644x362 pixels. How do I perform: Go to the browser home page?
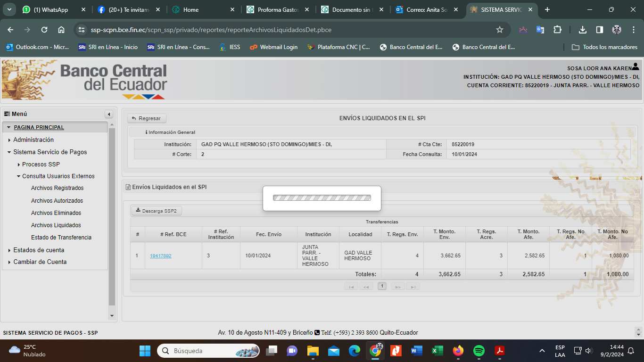61,30
